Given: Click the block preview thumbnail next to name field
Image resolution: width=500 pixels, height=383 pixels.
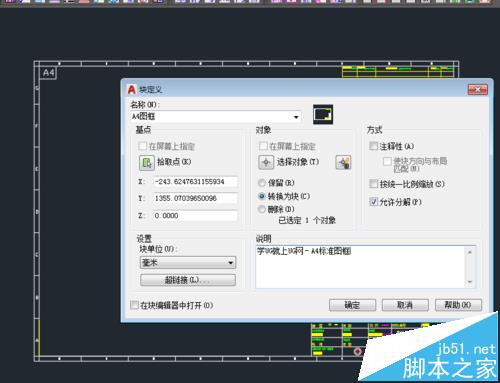Looking at the screenshot, I should click(323, 115).
